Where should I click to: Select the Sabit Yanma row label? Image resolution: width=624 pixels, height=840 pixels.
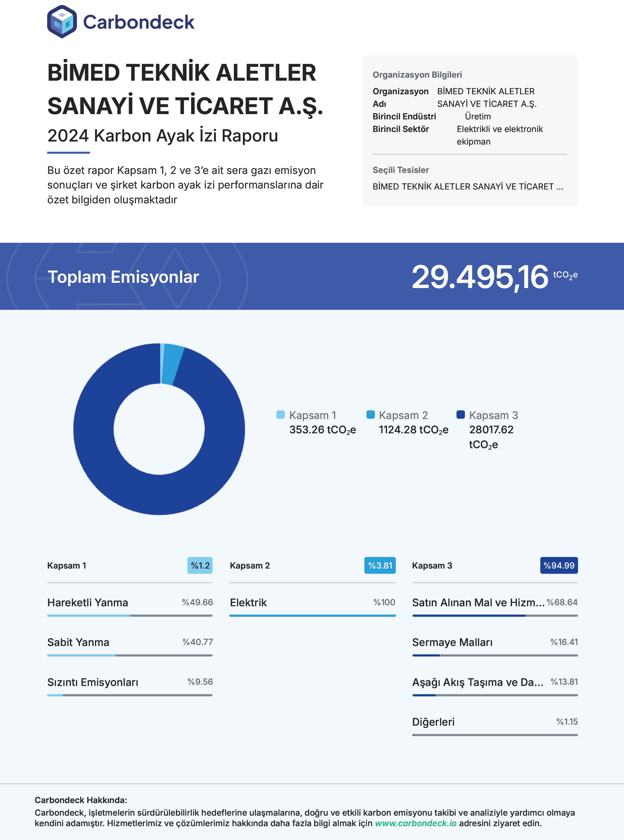[x=78, y=642]
